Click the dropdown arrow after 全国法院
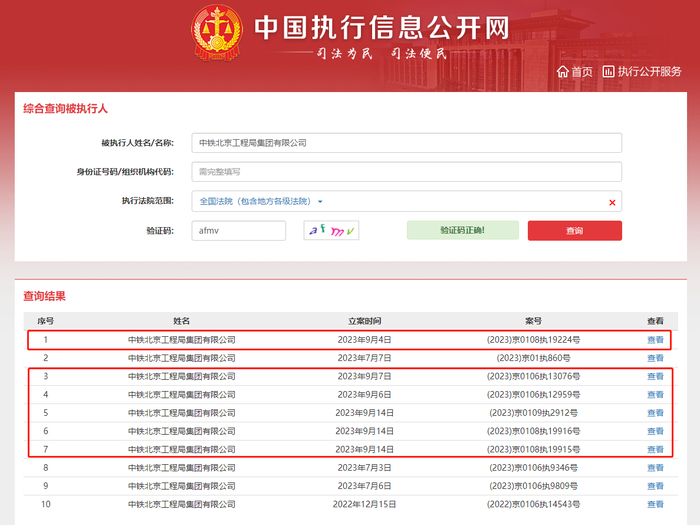 (x=320, y=202)
